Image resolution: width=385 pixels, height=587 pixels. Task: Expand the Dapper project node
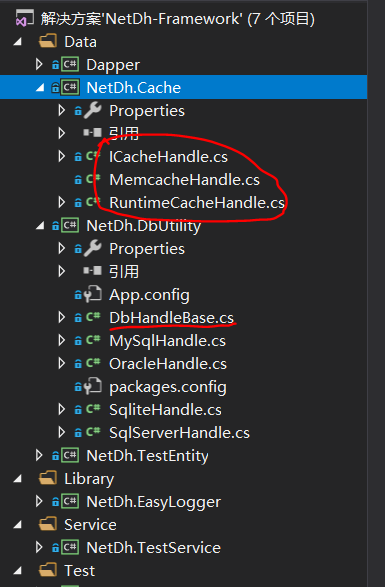(39, 64)
